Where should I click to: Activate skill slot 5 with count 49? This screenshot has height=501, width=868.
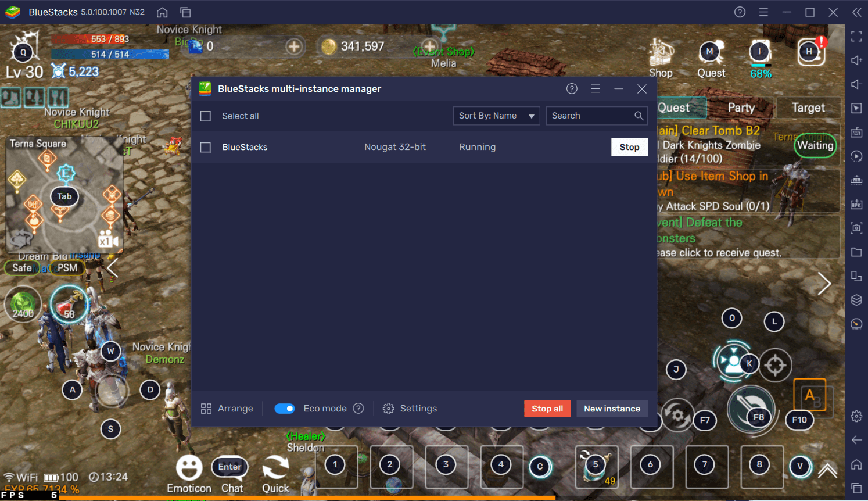point(596,467)
